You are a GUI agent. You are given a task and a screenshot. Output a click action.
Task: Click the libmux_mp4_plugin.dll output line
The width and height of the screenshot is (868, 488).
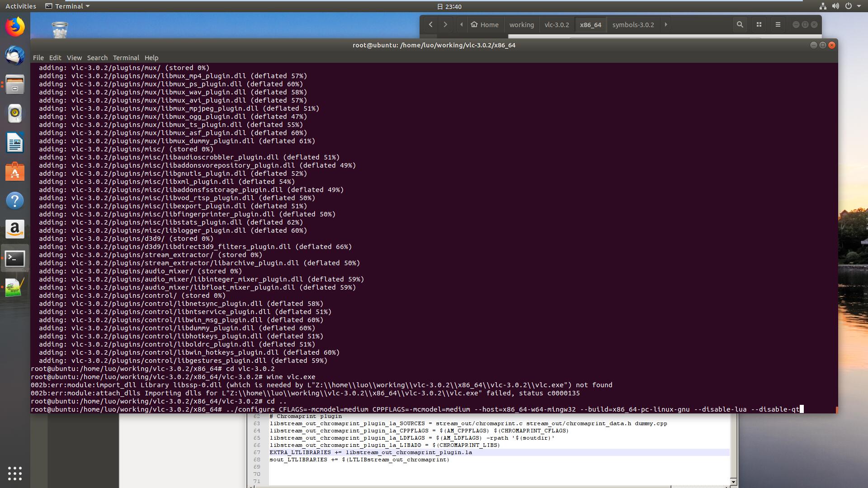173,76
